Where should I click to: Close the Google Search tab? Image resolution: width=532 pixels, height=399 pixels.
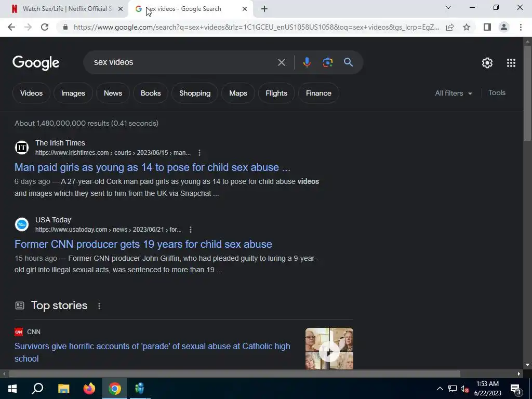coord(245,9)
